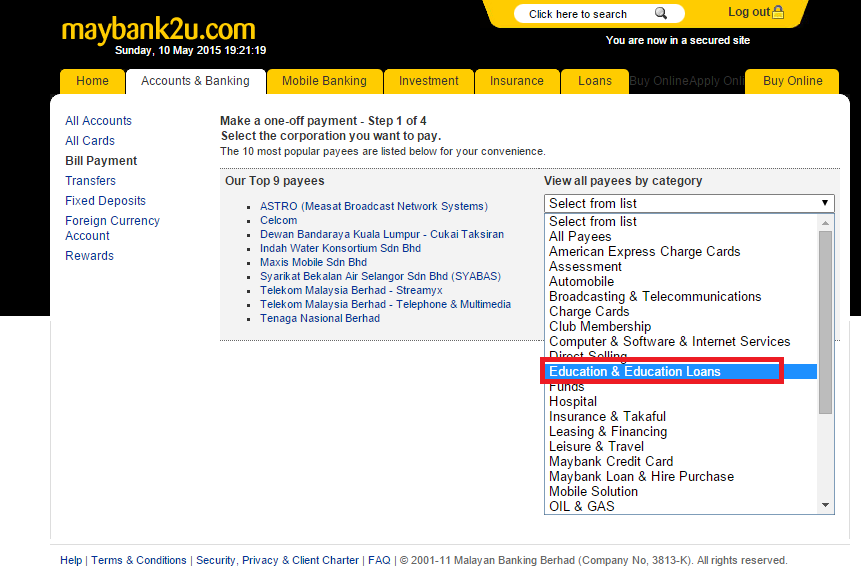Open Transfers in the sidebar
The height and width of the screenshot is (575, 861).
[91, 181]
